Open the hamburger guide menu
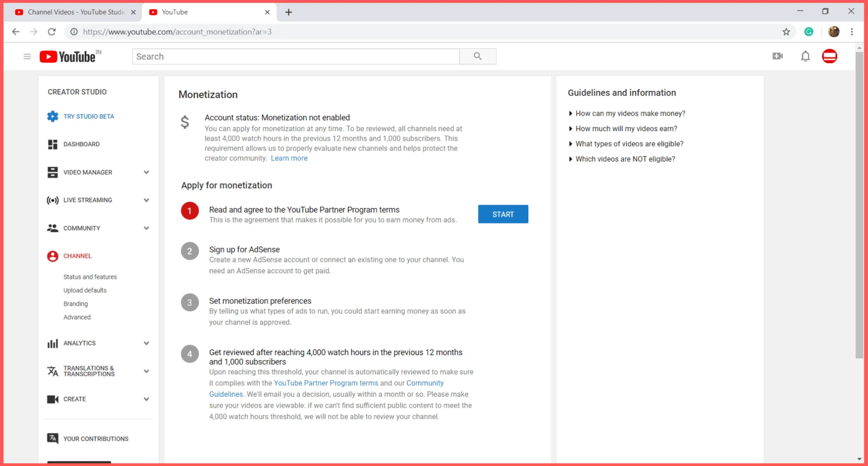The width and height of the screenshot is (868, 466). click(x=27, y=56)
